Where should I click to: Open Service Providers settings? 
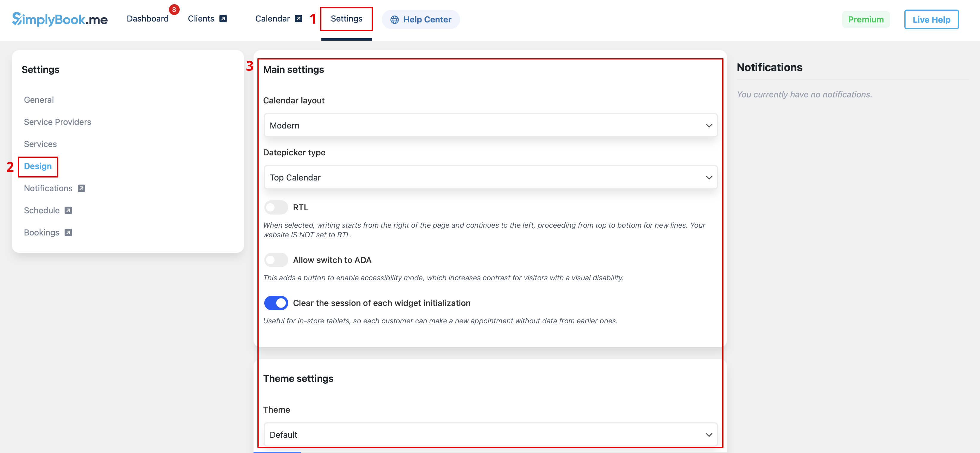[57, 122]
